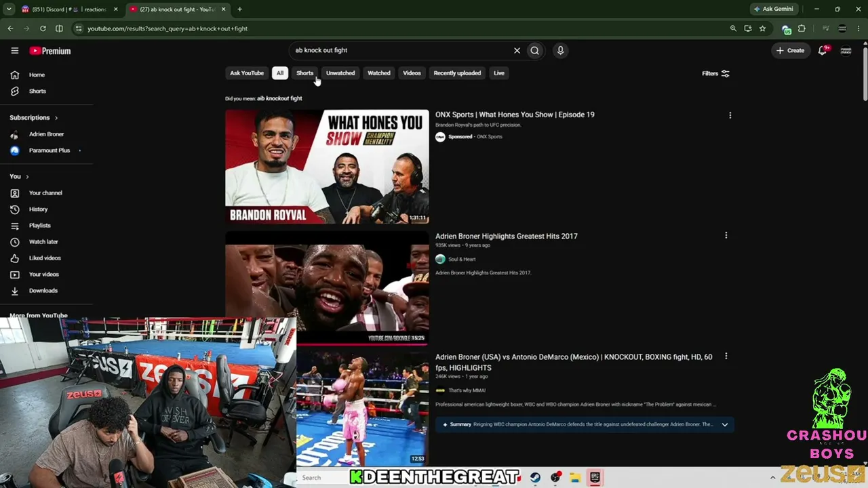Open the Steam taskbar icon
The image size is (868, 488).
pyautogui.click(x=535, y=478)
